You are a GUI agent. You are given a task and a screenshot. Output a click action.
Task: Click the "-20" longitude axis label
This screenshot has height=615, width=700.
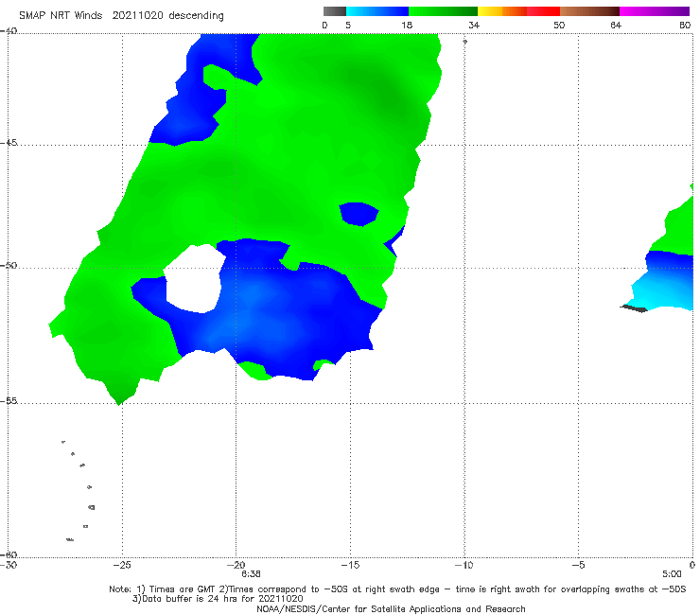pyautogui.click(x=236, y=565)
